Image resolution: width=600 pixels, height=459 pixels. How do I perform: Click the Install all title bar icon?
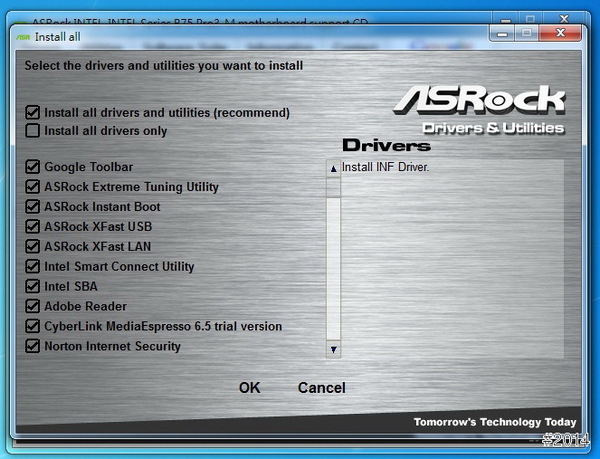point(22,37)
